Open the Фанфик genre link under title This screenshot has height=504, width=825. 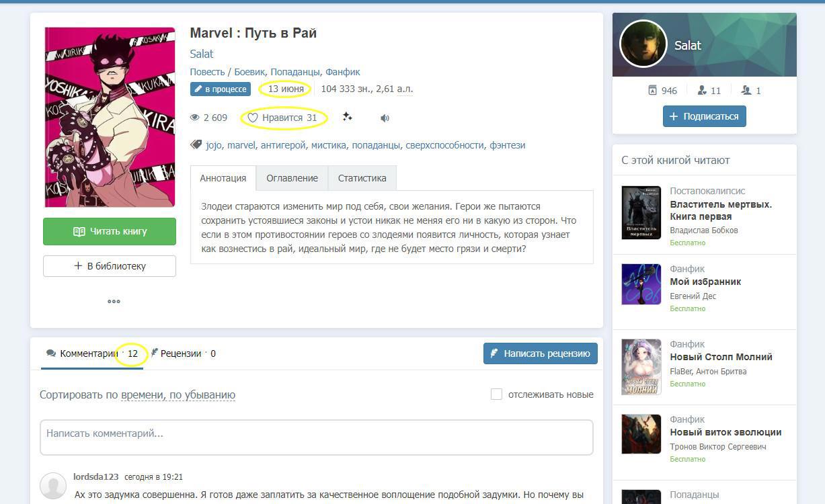(343, 72)
